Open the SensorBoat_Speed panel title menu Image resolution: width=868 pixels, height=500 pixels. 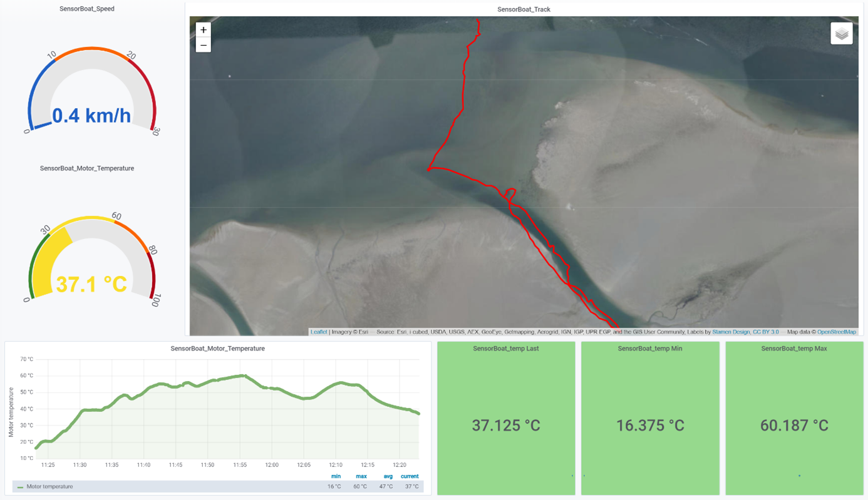86,9
